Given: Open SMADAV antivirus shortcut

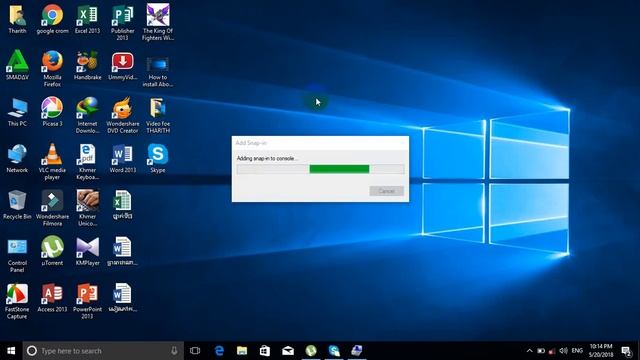Looking at the screenshot, I should 17,65.
